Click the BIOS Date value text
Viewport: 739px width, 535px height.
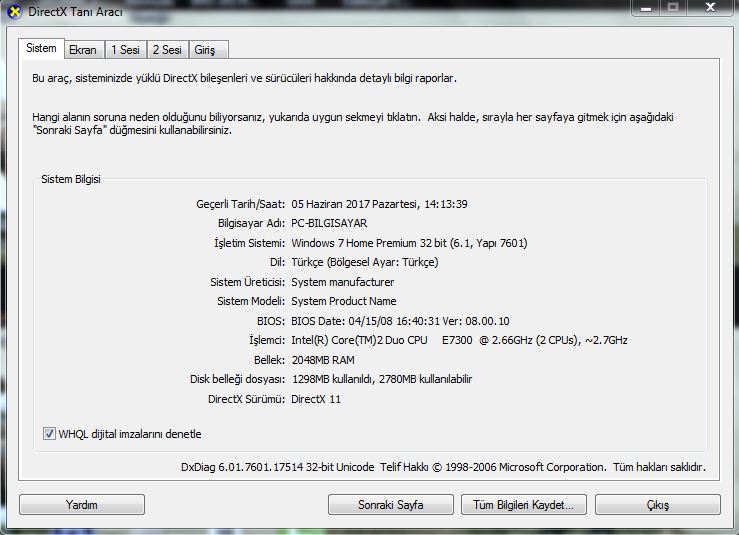(400, 321)
